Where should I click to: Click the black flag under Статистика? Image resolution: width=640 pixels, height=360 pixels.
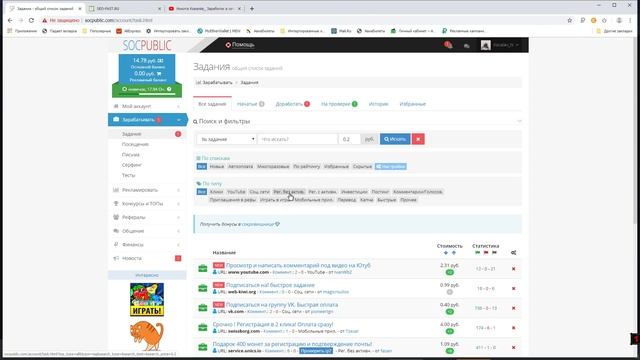pos(494,253)
